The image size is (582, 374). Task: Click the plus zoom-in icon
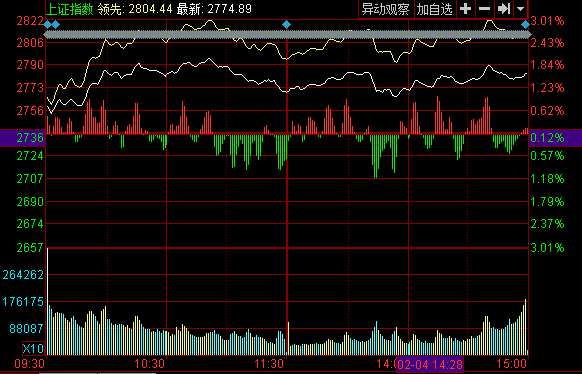coord(465,9)
